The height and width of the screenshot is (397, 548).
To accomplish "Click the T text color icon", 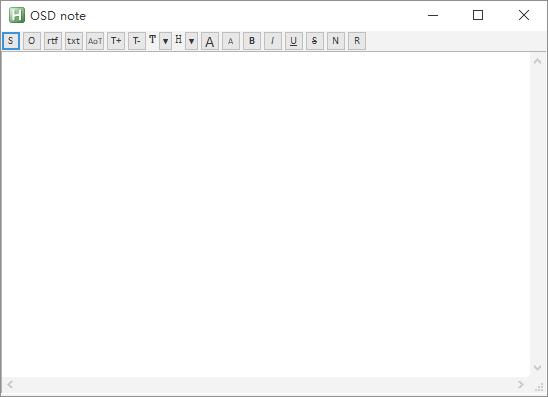I will 153,39.
